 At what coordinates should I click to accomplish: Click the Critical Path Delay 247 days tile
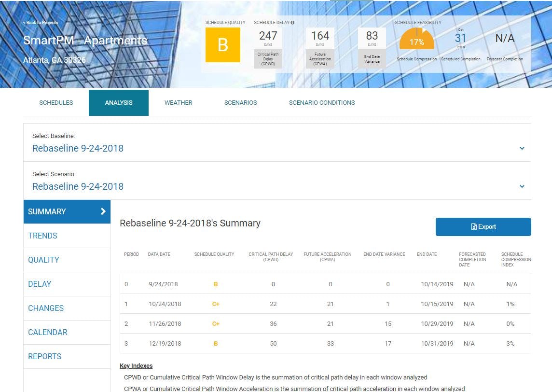[x=268, y=44]
